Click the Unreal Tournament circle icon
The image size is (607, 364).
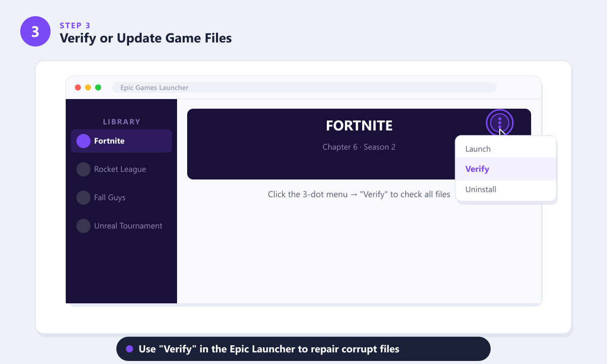83,226
